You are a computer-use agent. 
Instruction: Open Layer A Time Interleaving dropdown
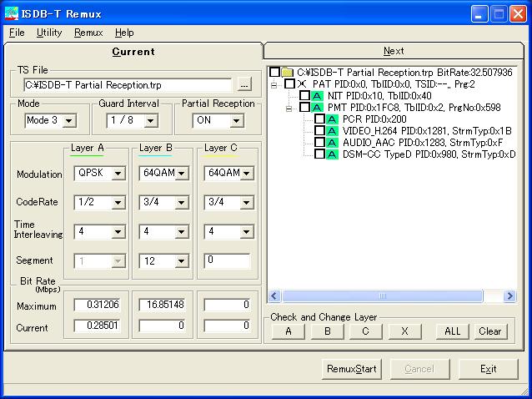coord(118,232)
